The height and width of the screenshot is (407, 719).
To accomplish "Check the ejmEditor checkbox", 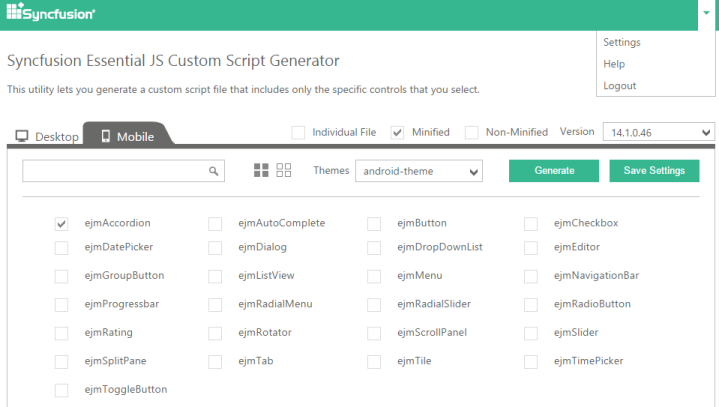I will coord(531,248).
